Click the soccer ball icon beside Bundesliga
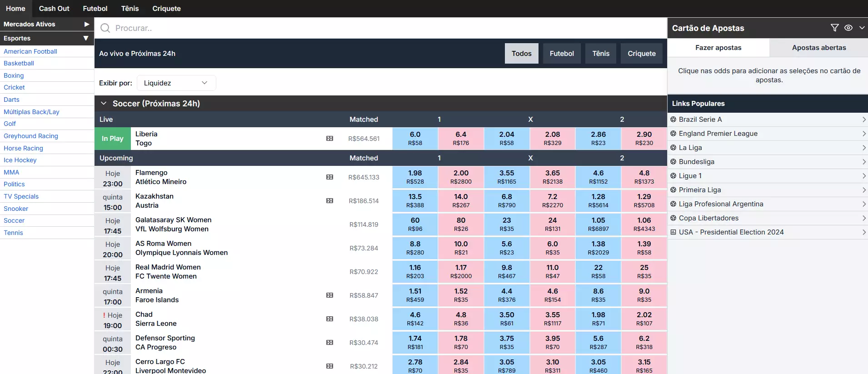868x374 pixels. pos(673,162)
